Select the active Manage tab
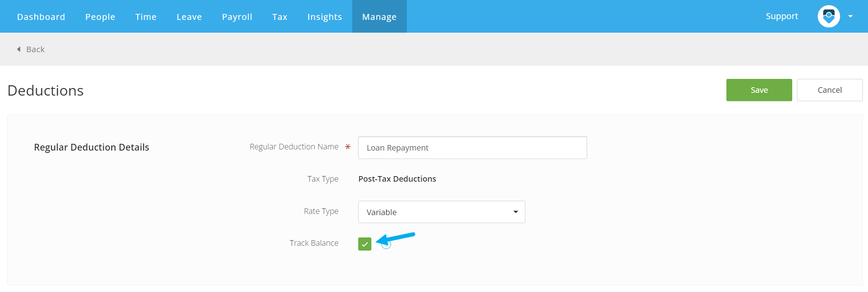Image resolution: width=868 pixels, height=292 pixels. (379, 17)
